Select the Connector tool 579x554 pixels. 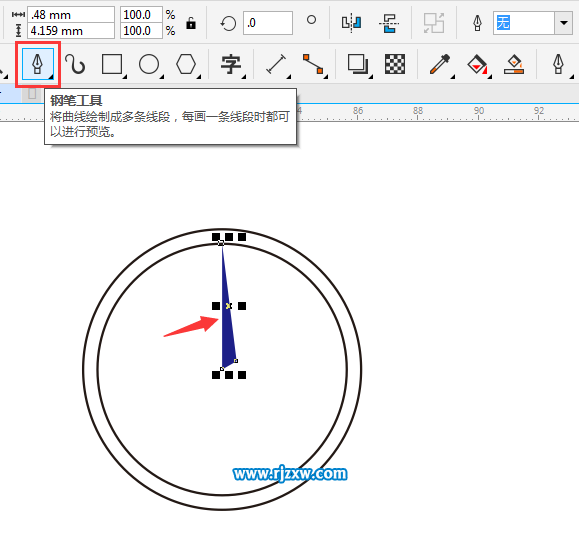[x=313, y=64]
